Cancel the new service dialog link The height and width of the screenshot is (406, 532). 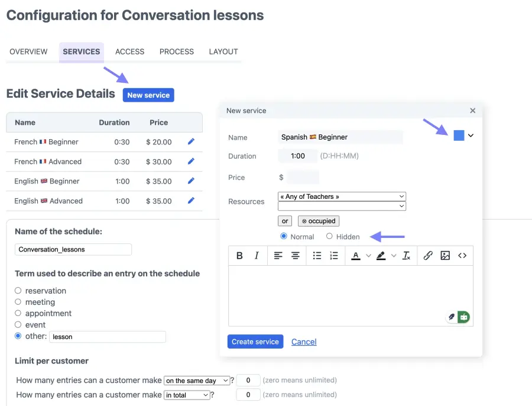pos(304,342)
